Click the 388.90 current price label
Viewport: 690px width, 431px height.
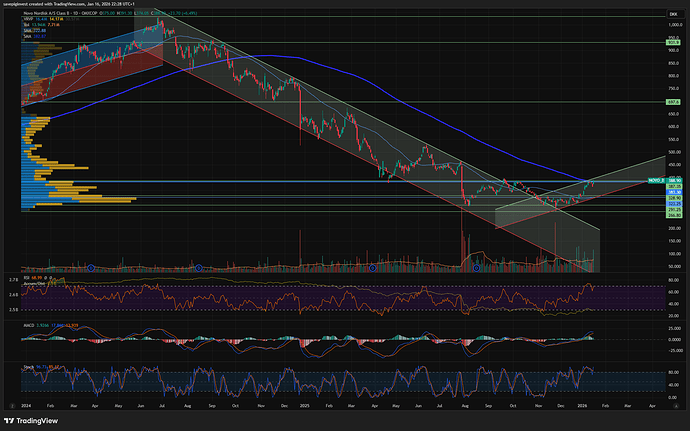[x=675, y=181]
